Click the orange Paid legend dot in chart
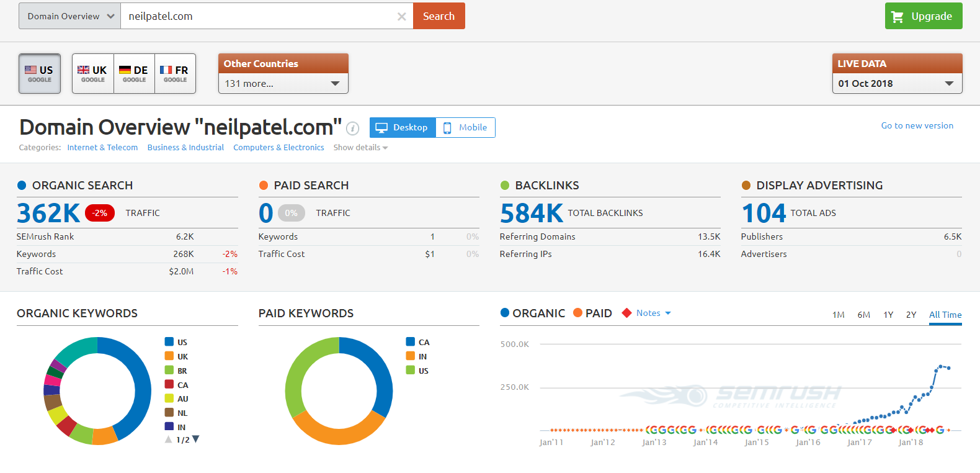 577,313
